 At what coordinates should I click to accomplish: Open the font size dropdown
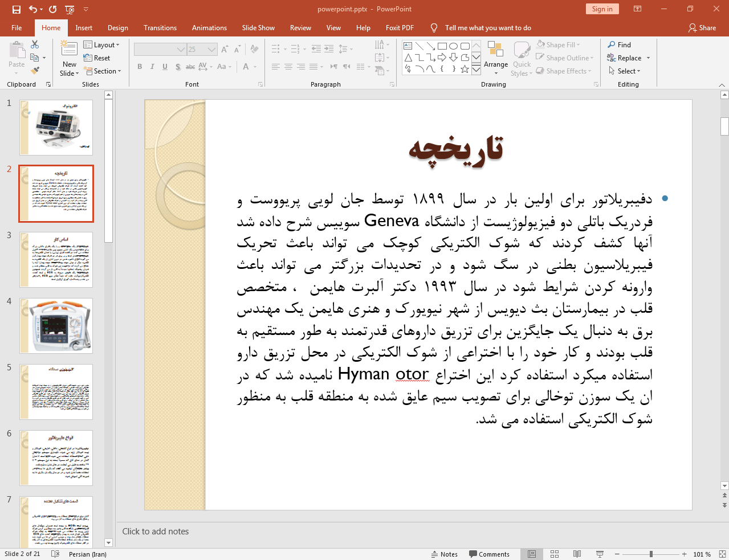click(x=212, y=50)
